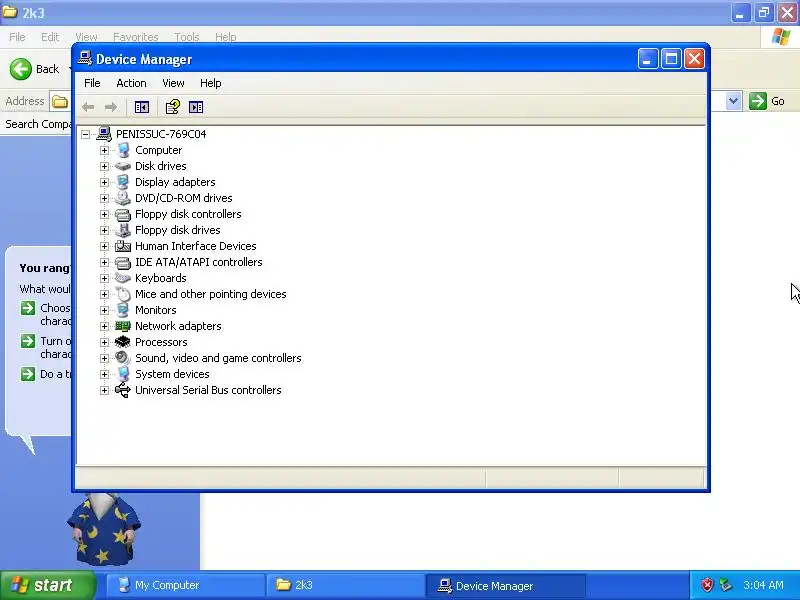Screen dimensions: 800x600
Task: Select the Universal Serial Bus controllers icon
Action: click(123, 390)
